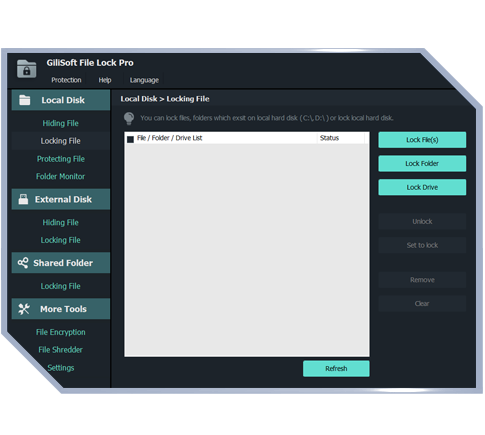Toggle the select-all checkbox in list header

point(130,139)
